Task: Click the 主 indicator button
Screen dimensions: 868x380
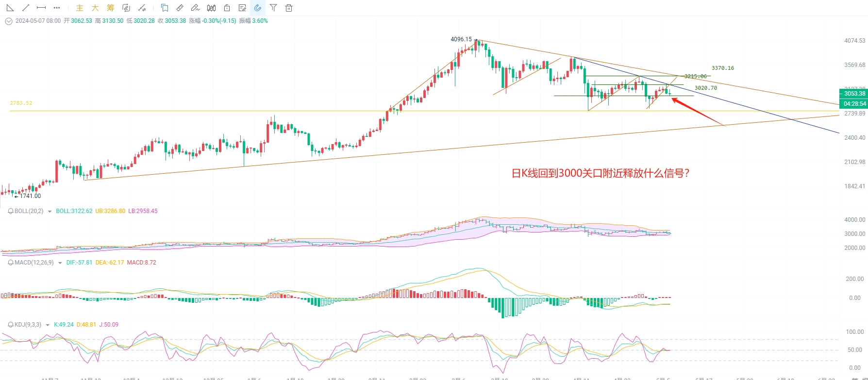Action: point(80,8)
